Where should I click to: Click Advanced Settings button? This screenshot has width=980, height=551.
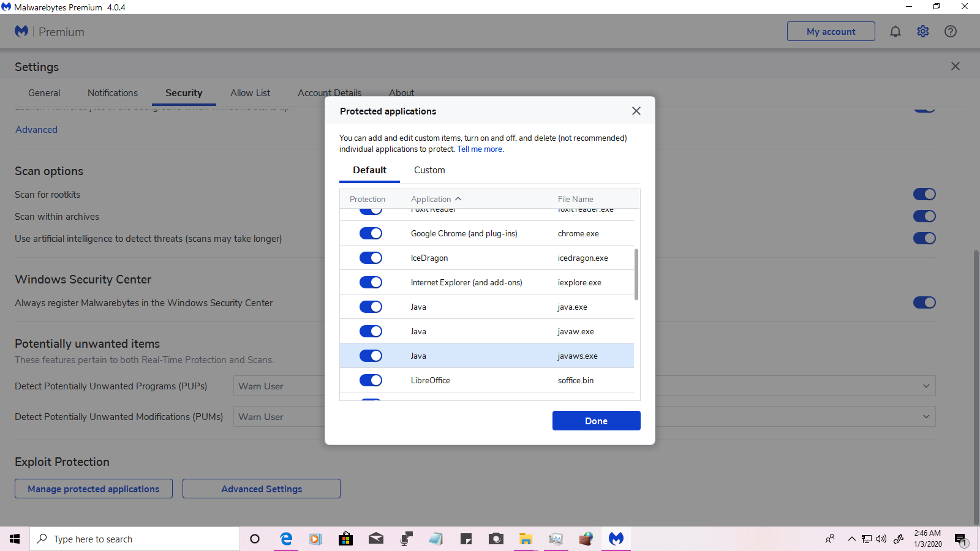coord(262,489)
